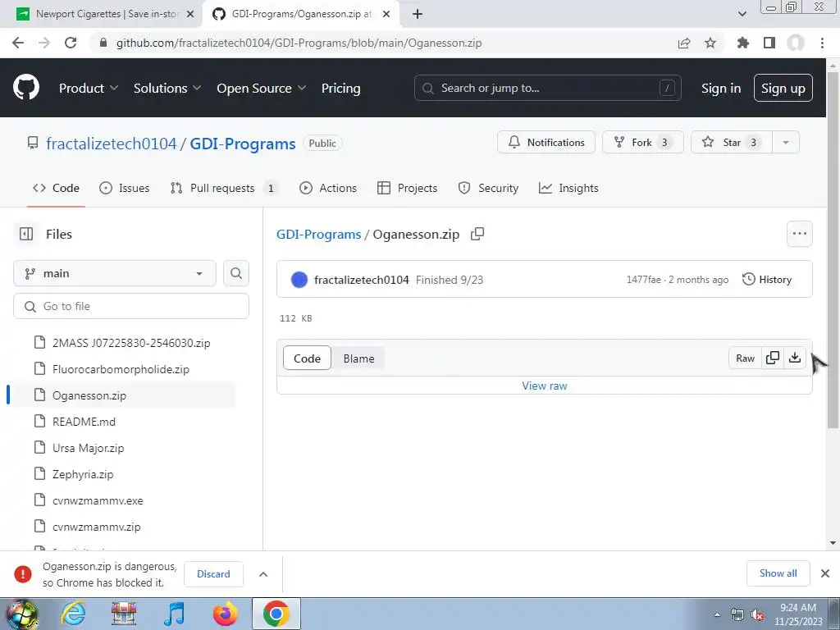The image size is (840, 630).
Task: Open Chrome three-dot menu
Action: click(822, 43)
